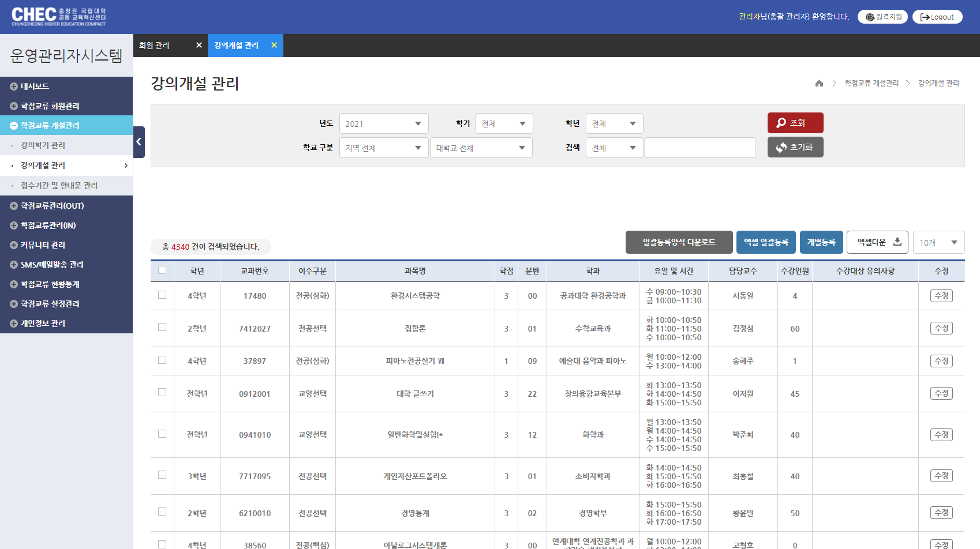Image resolution: width=980 pixels, height=549 pixels.
Task: Click course number 7412027
Action: click(x=255, y=329)
